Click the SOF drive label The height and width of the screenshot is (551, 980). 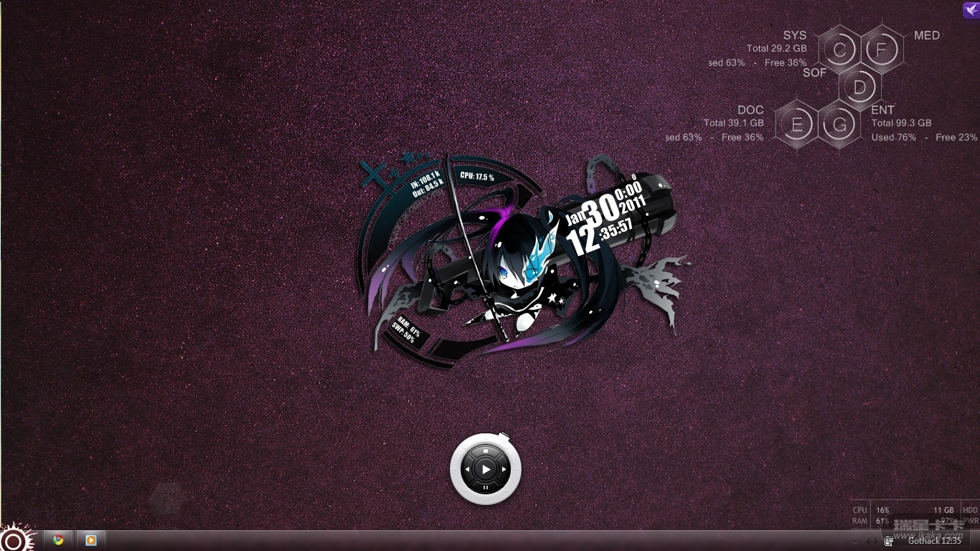(x=815, y=72)
